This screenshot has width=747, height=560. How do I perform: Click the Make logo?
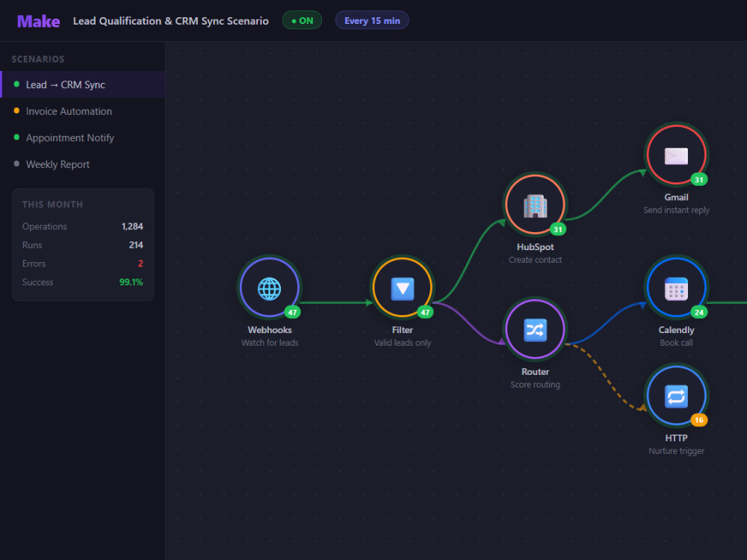click(39, 21)
